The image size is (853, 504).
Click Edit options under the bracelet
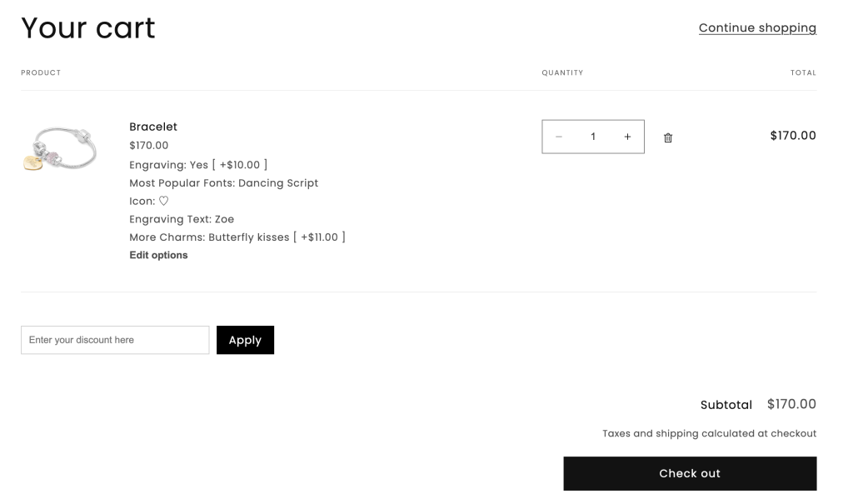[x=158, y=255]
